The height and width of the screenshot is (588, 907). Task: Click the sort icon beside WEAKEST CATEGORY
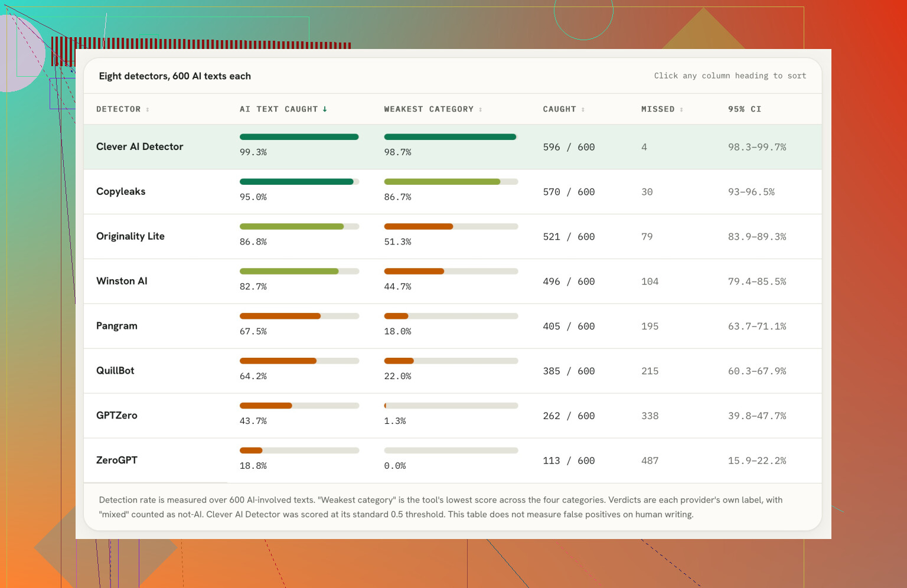(481, 109)
